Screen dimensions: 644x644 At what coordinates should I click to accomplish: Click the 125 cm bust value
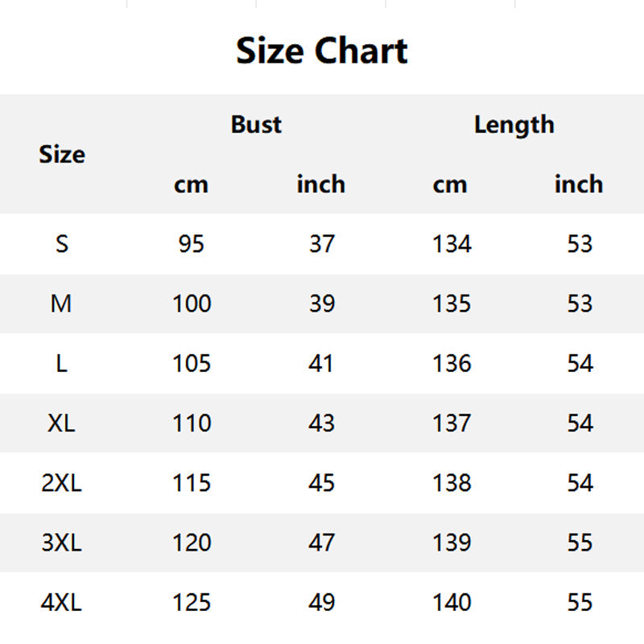coord(192,602)
